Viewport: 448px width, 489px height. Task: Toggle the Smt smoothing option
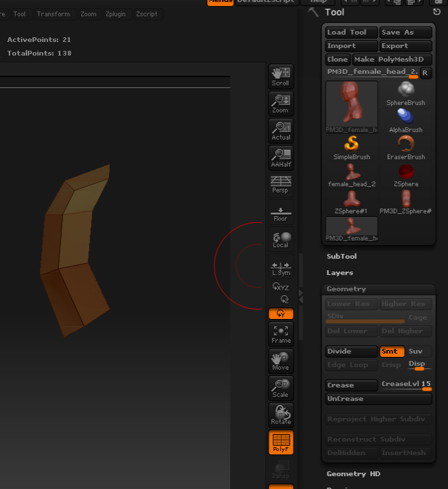[x=393, y=352]
